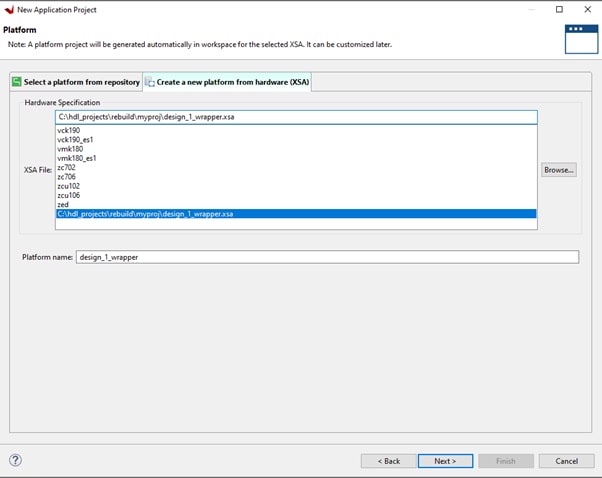This screenshot has height=478, width=602.
Task: Select vmk180_es1 from the list
Action: point(77,158)
